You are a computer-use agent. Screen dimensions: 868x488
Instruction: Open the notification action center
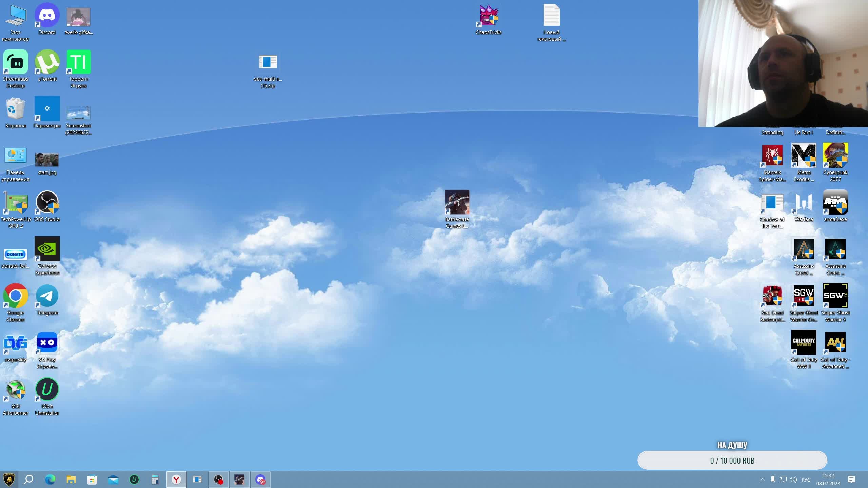[x=851, y=480]
